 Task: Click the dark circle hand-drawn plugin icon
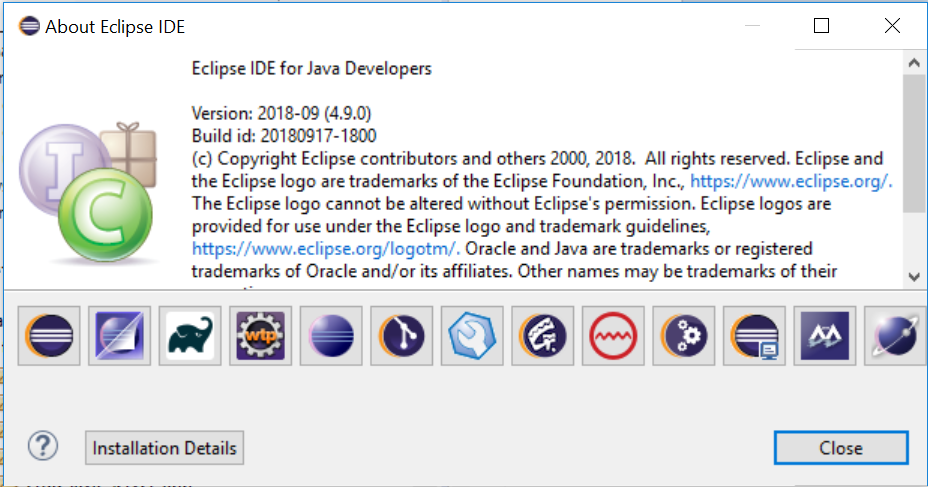click(x=542, y=336)
